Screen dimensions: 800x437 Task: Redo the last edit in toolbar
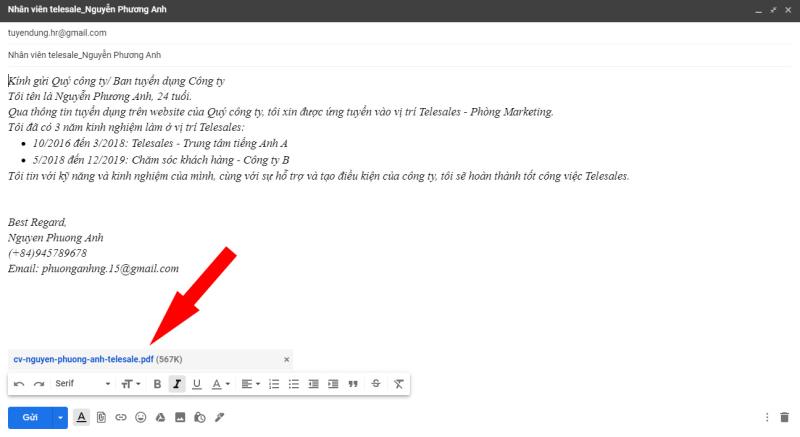39,384
